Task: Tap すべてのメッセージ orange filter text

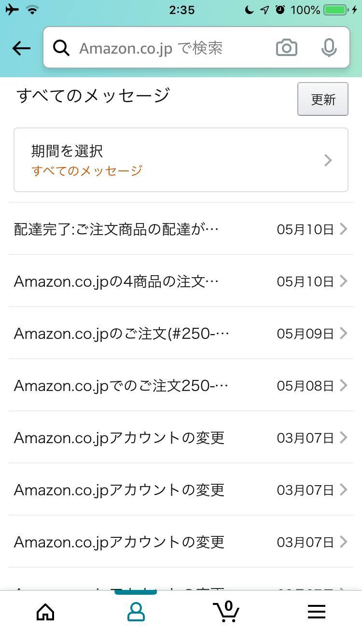Action: point(87,170)
